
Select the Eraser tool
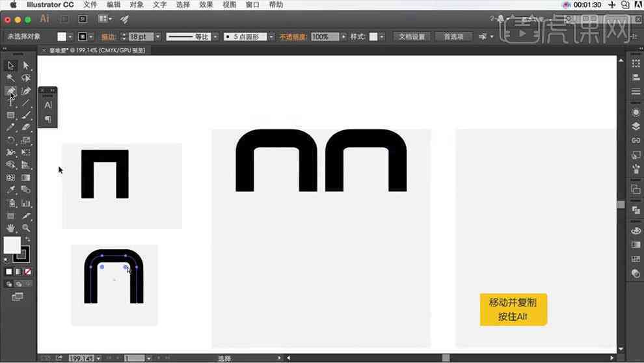[x=26, y=128]
